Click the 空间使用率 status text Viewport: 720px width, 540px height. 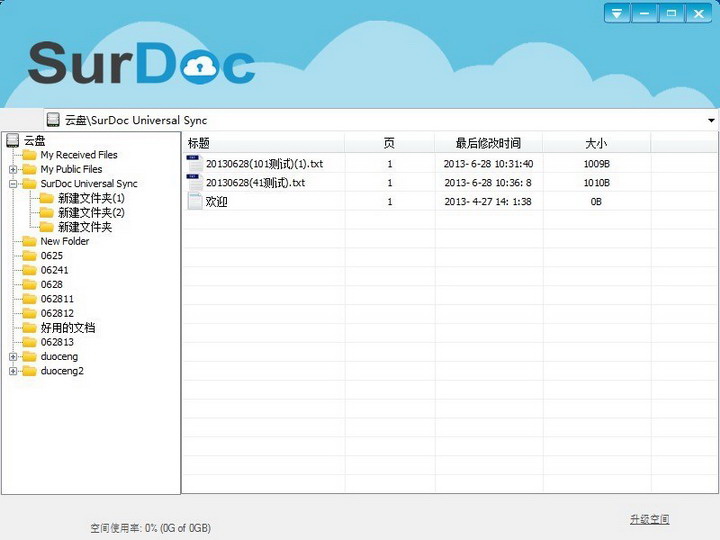click(151, 528)
